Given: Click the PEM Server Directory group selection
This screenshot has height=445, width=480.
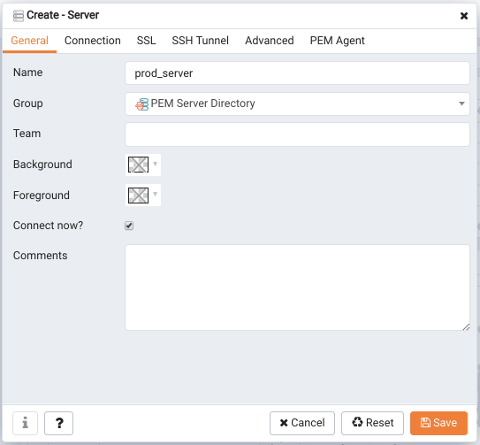Looking at the screenshot, I should [297, 104].
